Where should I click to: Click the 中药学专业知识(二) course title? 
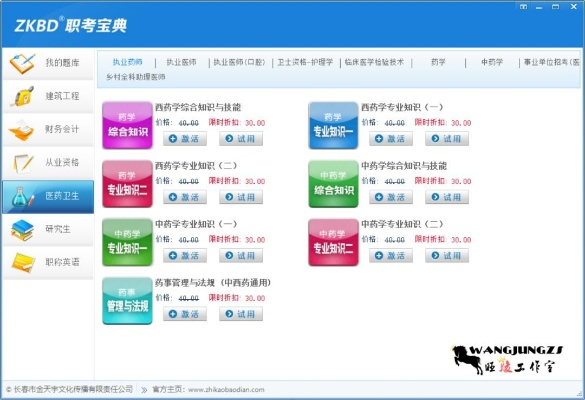(x=402, y=224)
